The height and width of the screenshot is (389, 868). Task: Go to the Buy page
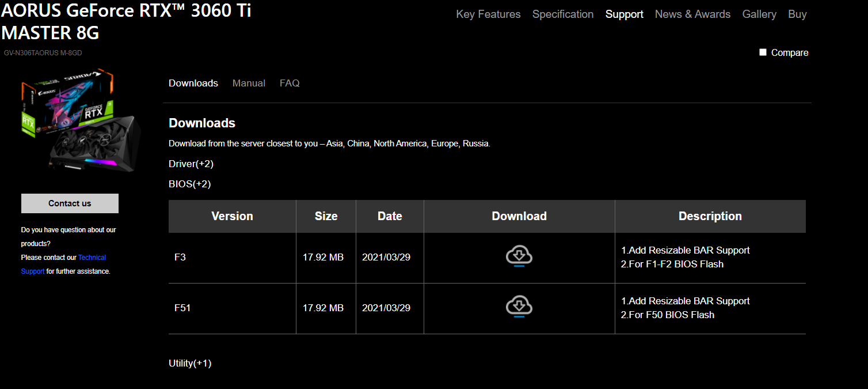(797, 14)
